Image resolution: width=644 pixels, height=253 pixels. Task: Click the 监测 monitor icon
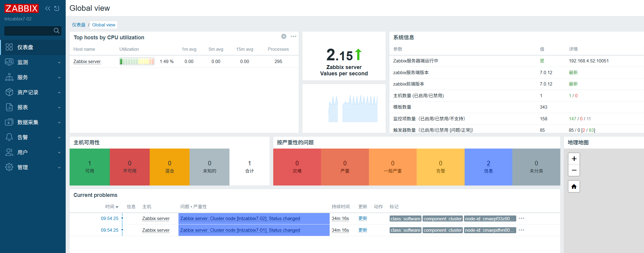(9, 62)
